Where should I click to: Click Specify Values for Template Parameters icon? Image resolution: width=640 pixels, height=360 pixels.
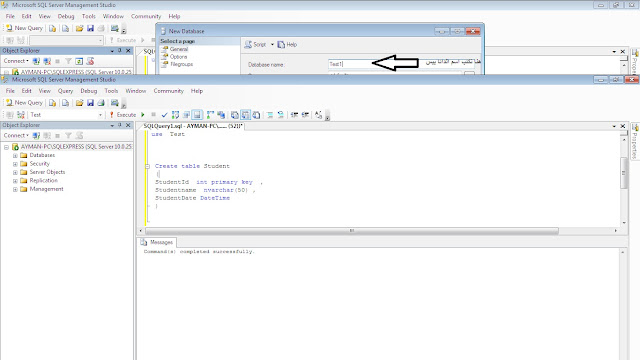coord(318,115)
